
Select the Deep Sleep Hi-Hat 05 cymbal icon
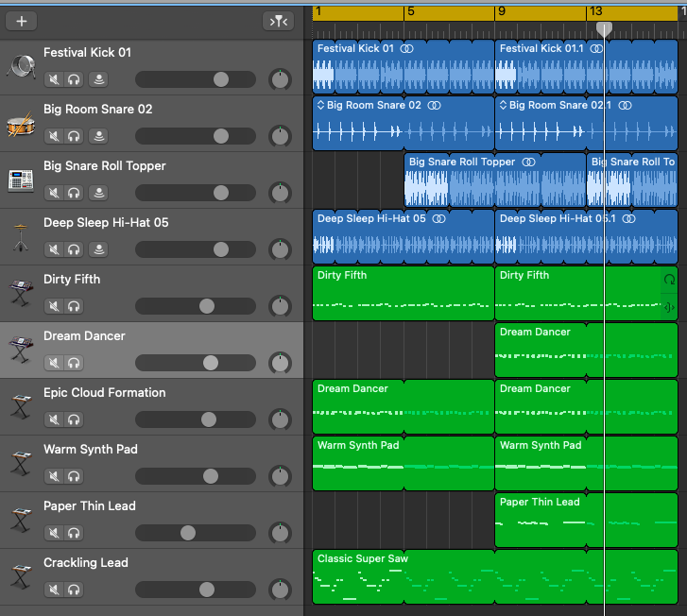pyautogui.click(x=21, y=237)
